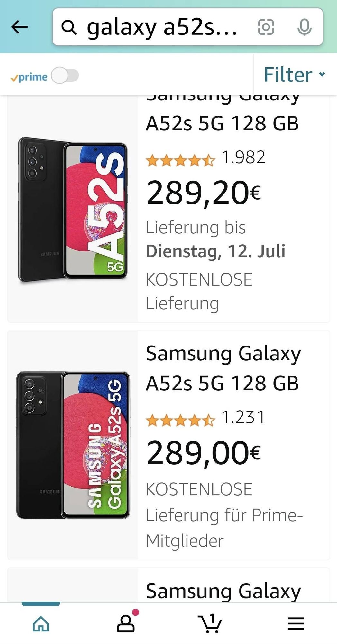337x644 pixels.
Task: Open the product image priced 289,00€
Action: coord(73,445)
